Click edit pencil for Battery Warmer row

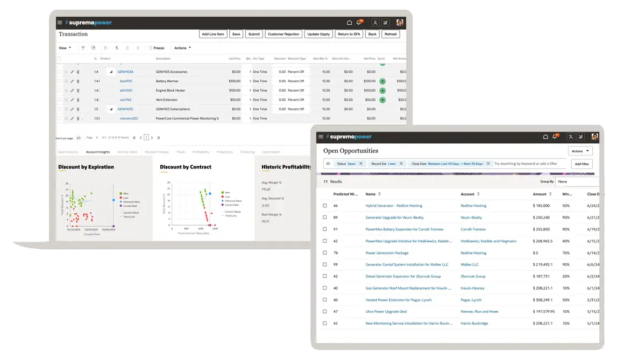[x=72, y=81]
